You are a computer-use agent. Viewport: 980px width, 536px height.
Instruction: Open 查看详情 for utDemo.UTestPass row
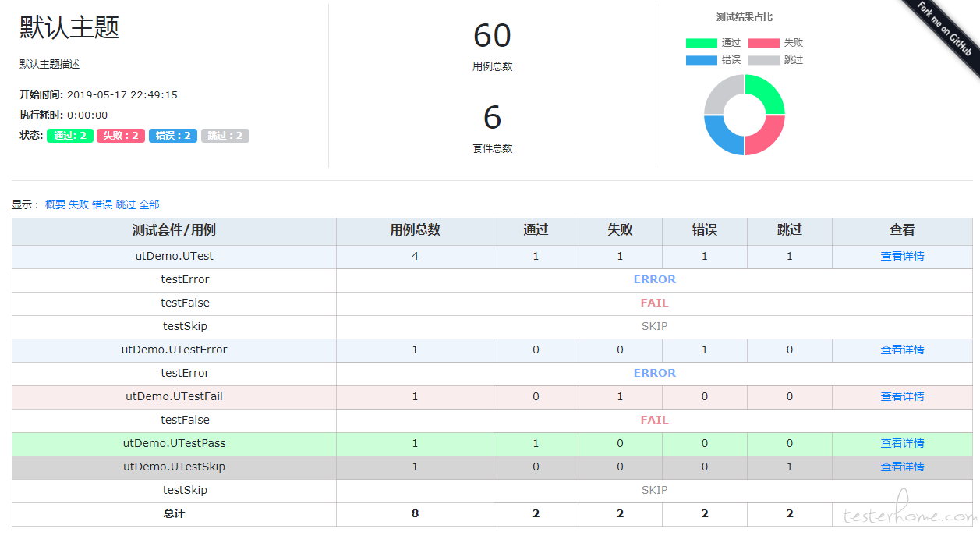pos(902,443)
